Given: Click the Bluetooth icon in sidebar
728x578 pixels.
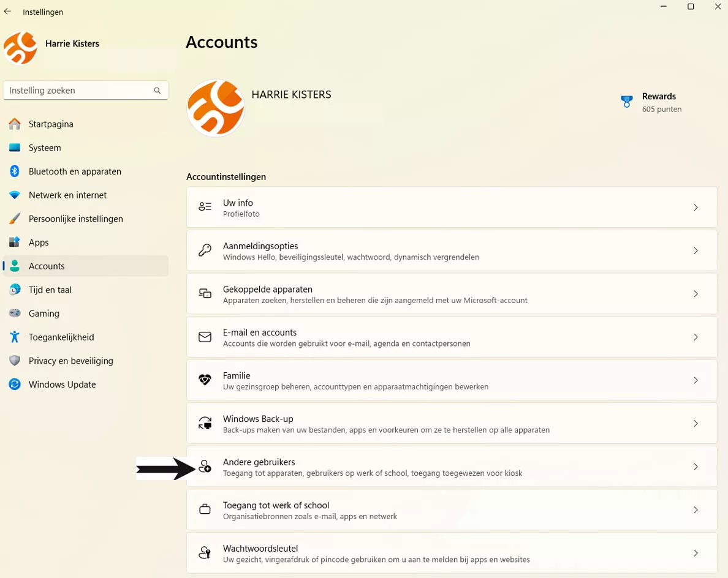Looking at the screenshot, I should pyautogui.click(x=14, y=171).
